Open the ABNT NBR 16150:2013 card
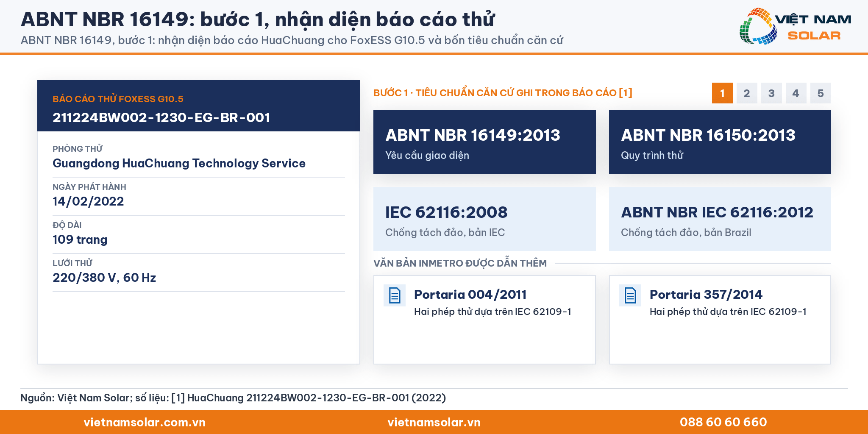Screen dimensions: 868x434 [x=720, y=142]
